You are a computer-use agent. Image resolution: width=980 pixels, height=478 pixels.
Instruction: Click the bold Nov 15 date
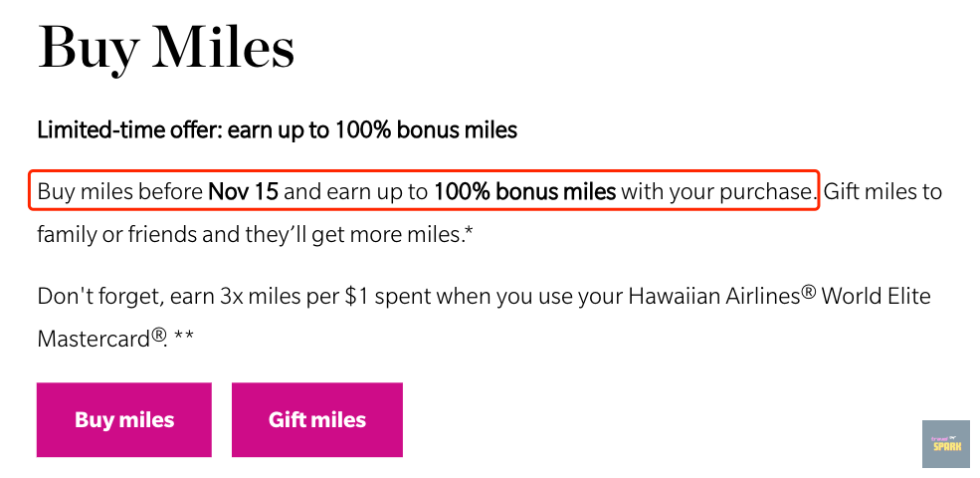[x=243, y=191]
